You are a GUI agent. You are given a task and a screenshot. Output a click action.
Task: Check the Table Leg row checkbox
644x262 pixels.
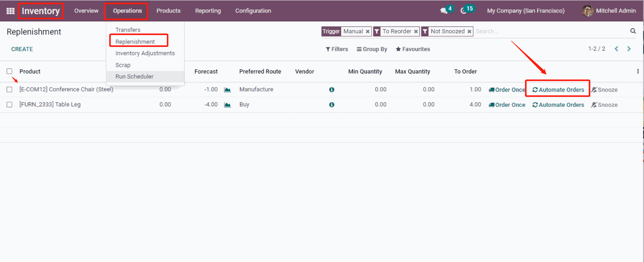click(x=9, y=105)
